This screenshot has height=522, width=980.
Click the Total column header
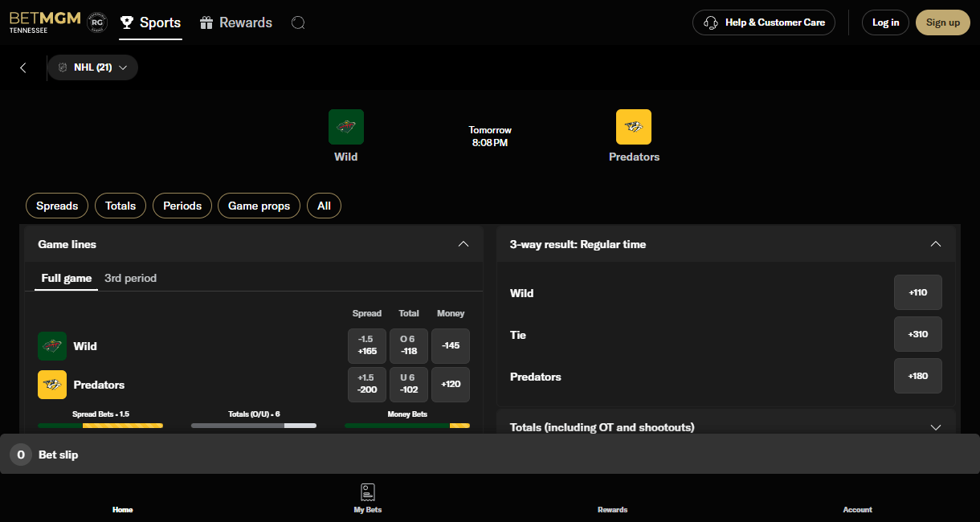pos(409,313)
